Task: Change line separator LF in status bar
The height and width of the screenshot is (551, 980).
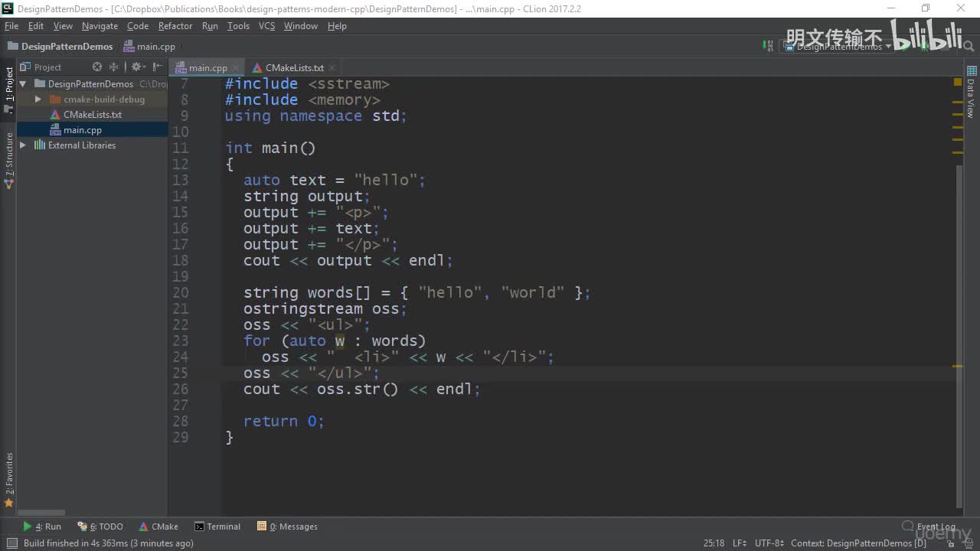Action: pyautogui.click(x=740, y=543)
